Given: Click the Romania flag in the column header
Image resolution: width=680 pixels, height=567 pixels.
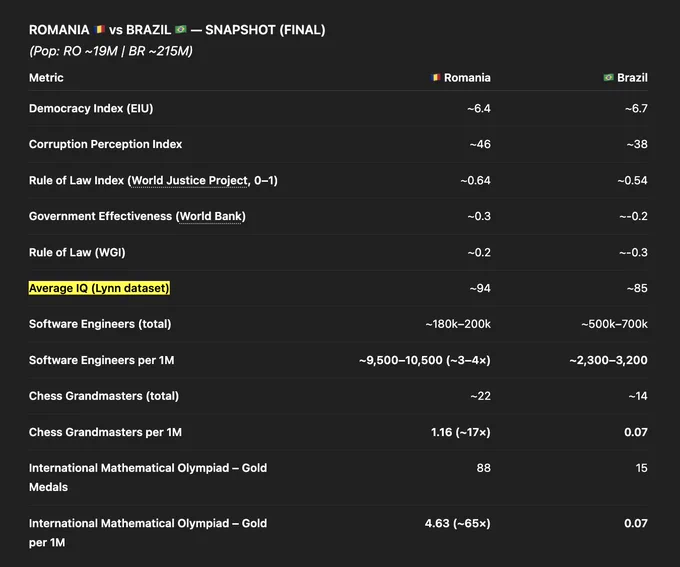Looking at the screenshot, I should (x=436, y=78).
